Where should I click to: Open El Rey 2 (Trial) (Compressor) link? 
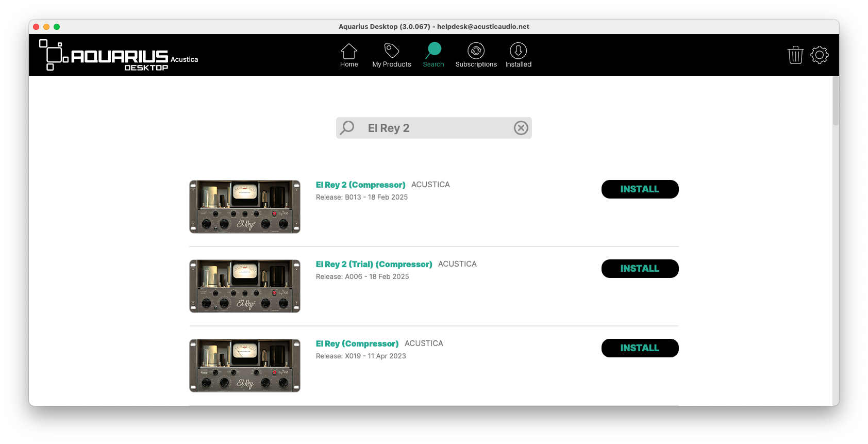pos(374,264)
